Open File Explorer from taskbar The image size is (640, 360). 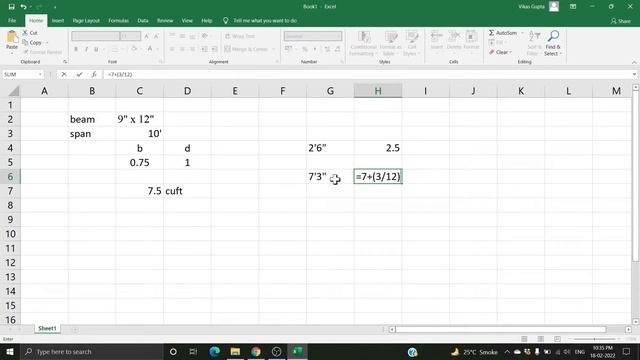pyautogui.click(x=235, y=351)
